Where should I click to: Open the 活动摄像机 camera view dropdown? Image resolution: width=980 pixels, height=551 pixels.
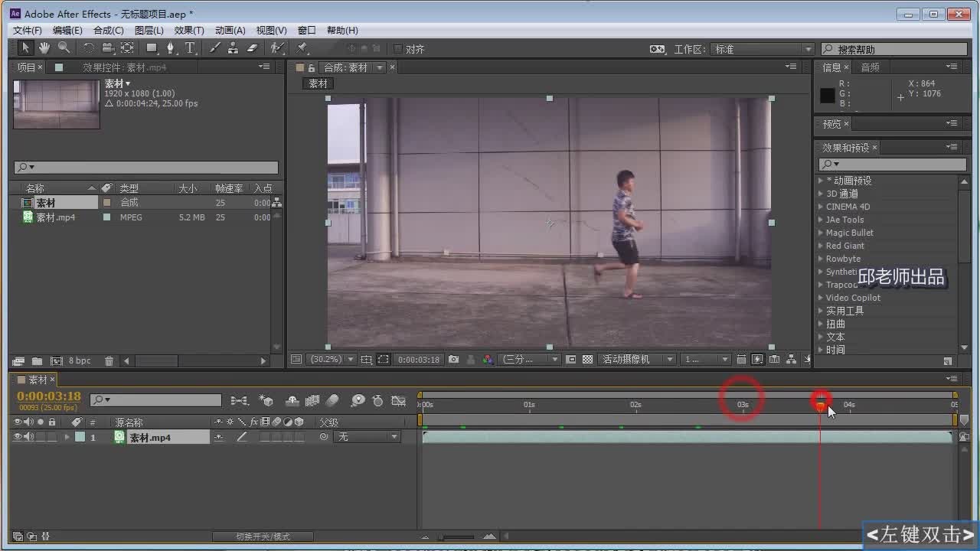tap(637, 359)
